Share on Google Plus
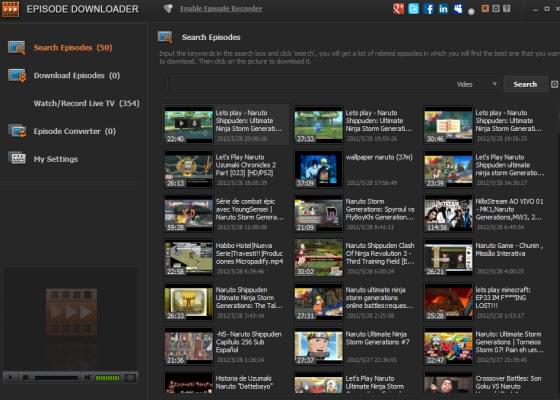The height and width of the screenshot is (400, 560). 398,9
